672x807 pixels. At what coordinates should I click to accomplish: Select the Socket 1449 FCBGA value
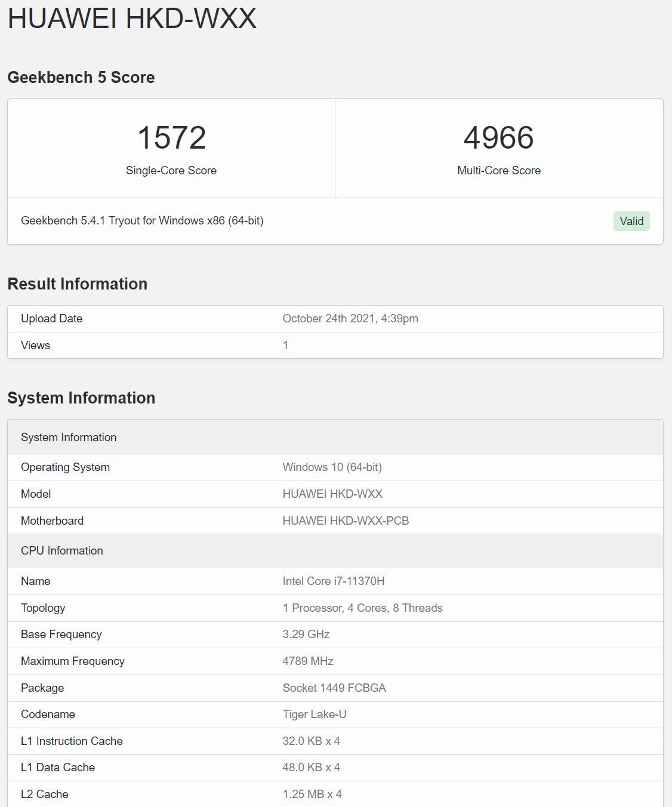point(334,688)
